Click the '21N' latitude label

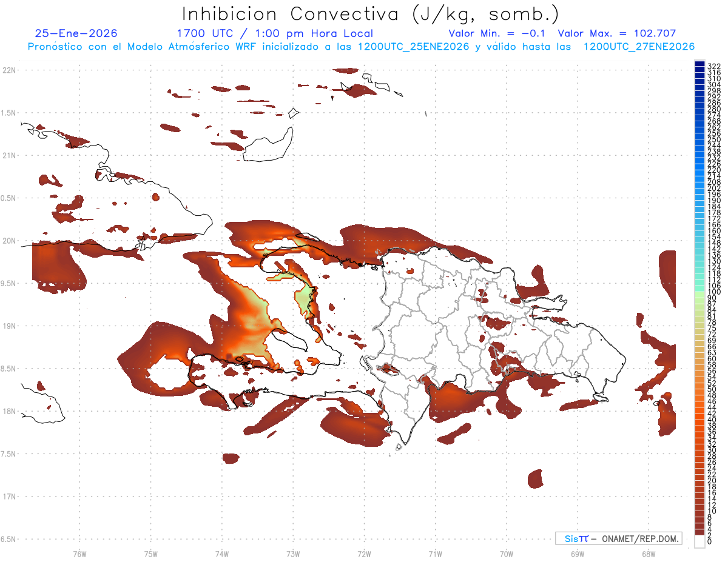click(10, 155)
